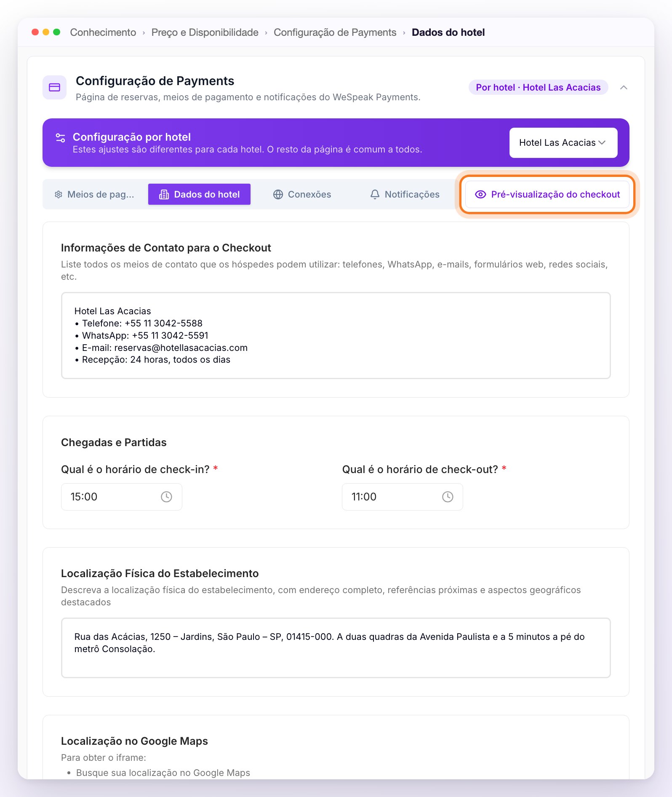Open the clock picker for check-in time
The image size is (672, 797).
point(166,497)
